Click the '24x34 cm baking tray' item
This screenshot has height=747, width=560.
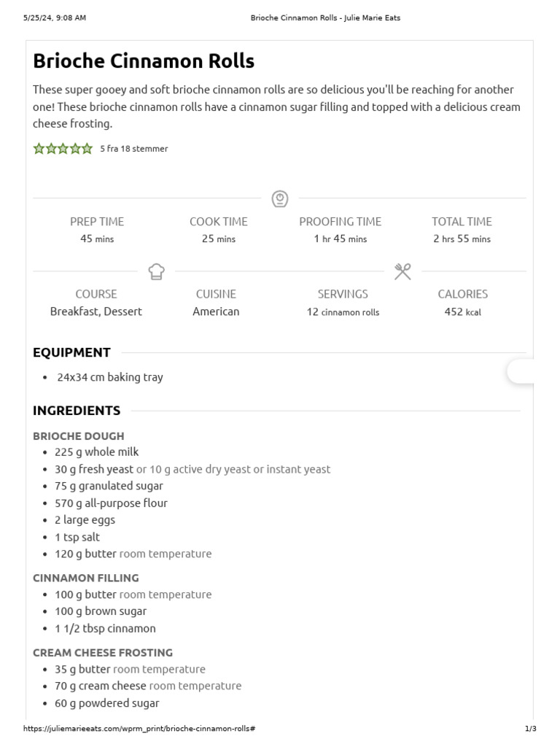click(110, 377)
